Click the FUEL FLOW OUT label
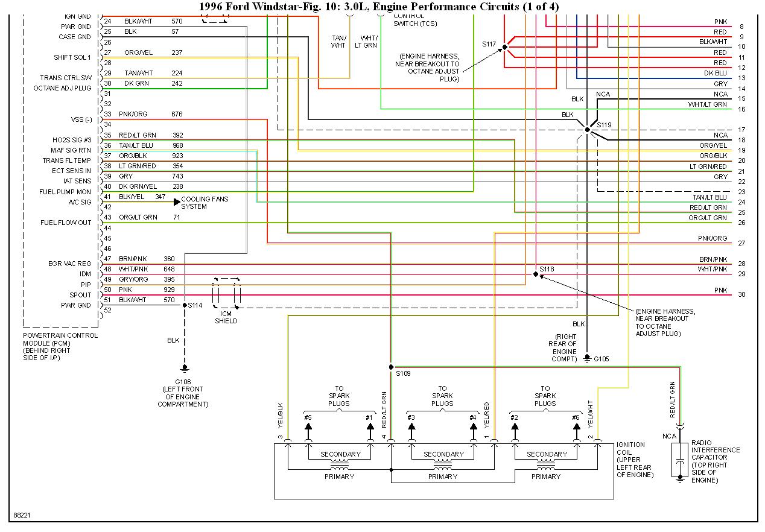The image size is (765, 532). click(66, 223)
